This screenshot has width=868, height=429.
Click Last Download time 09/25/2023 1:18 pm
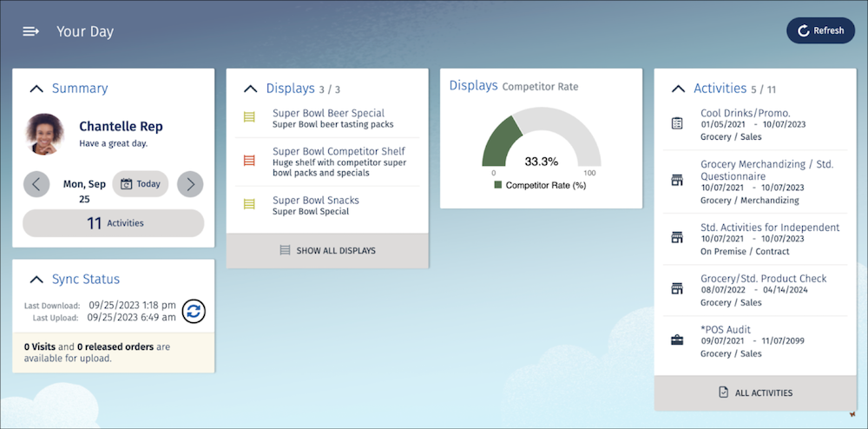tap(132, 305)
